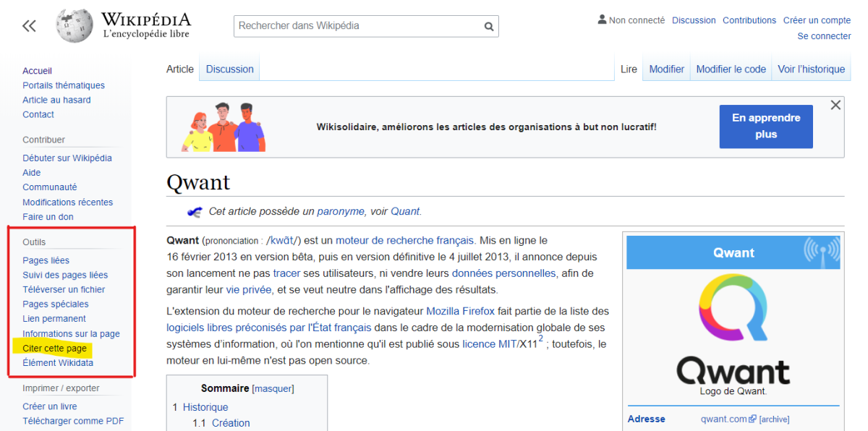This screenshot has width=868, height=431.
Task: Click the Sommaire heading text
Action: (x=225, y=388)
